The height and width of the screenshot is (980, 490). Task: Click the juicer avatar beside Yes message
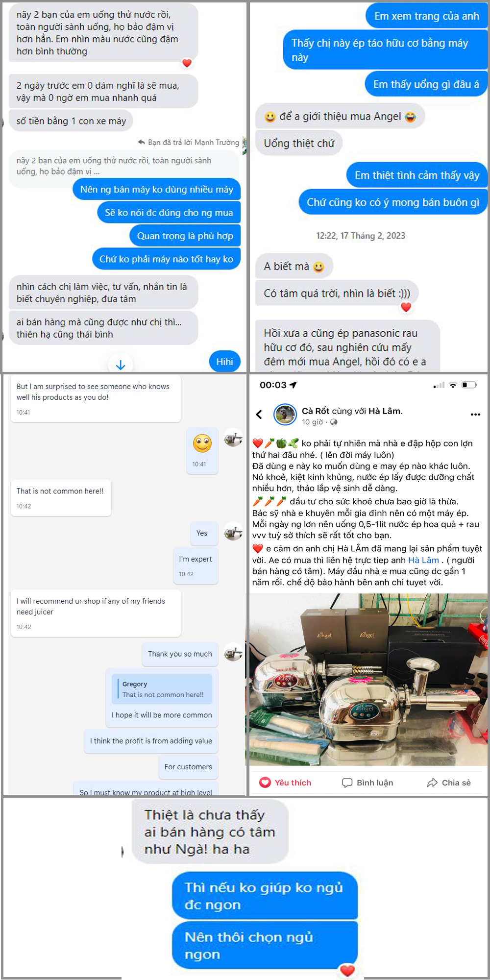tap(233, 532)
